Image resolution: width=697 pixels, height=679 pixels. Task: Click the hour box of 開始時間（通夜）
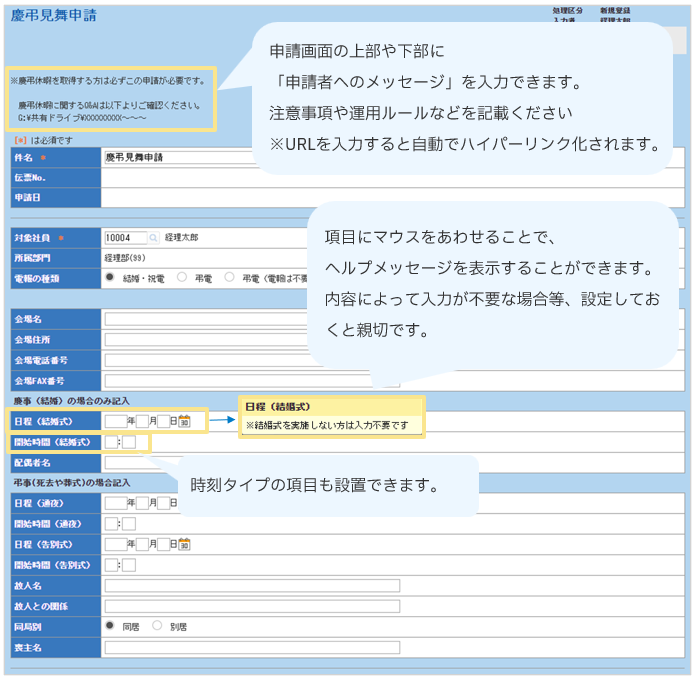(x=111, y=523)
